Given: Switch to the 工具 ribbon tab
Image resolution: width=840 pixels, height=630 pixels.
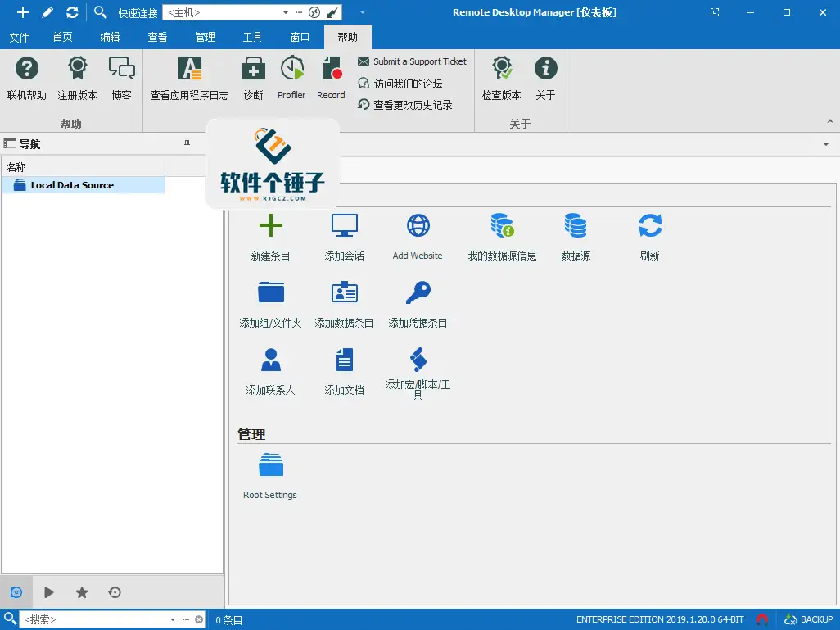Looking at the screenshot, I should coord(252,37).
